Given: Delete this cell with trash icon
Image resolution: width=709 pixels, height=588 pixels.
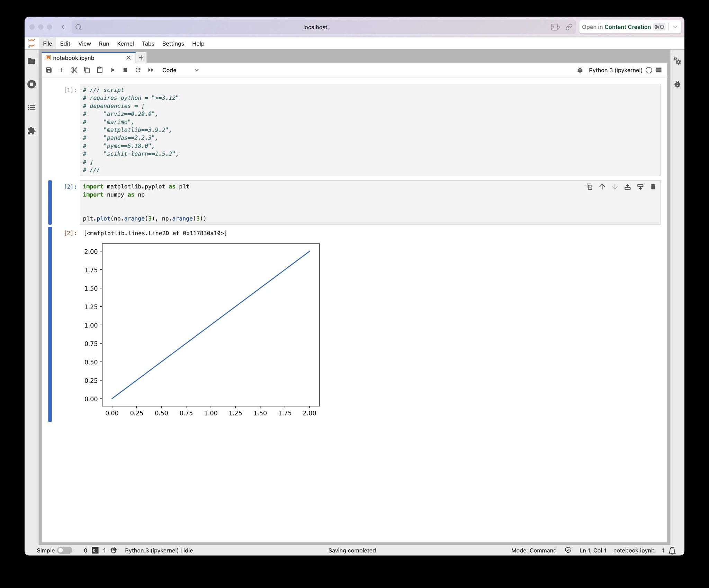Looking at the screenshot, I should coord(653,187).
